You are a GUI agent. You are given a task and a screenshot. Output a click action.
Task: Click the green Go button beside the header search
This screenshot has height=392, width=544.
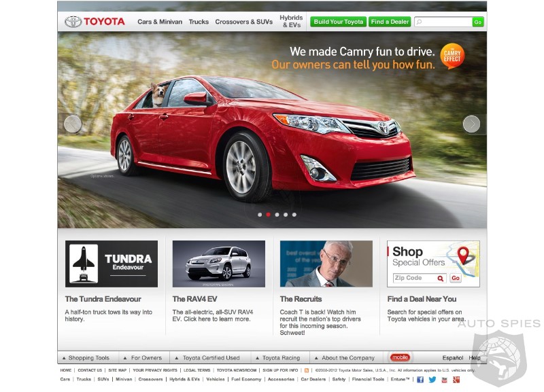coord(478,22)
